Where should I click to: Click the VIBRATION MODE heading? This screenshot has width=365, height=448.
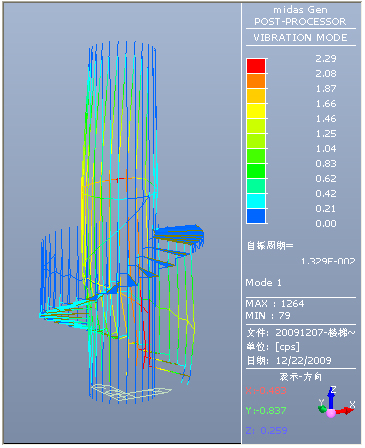tap(300, 37)
